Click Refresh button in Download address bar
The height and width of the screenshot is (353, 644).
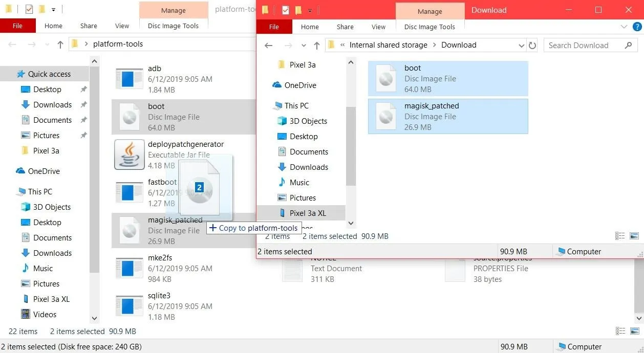pos(532,45)
